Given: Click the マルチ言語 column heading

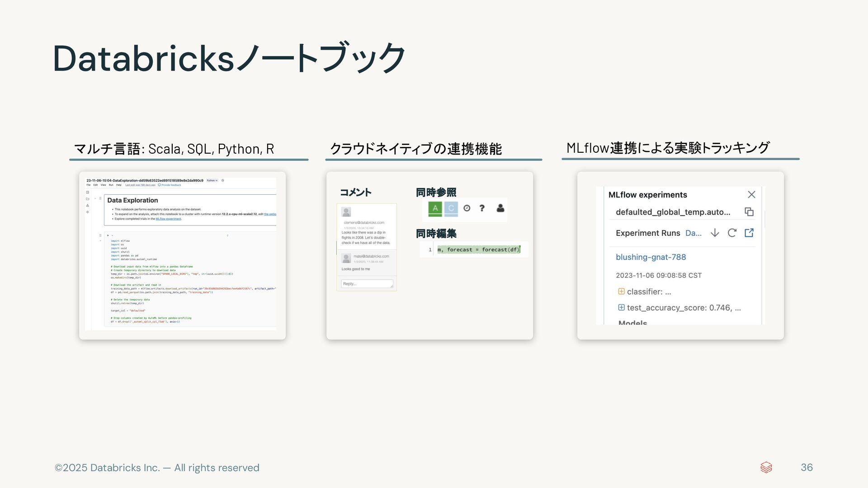Looking at the screenshot, I should tap(174, 149).
